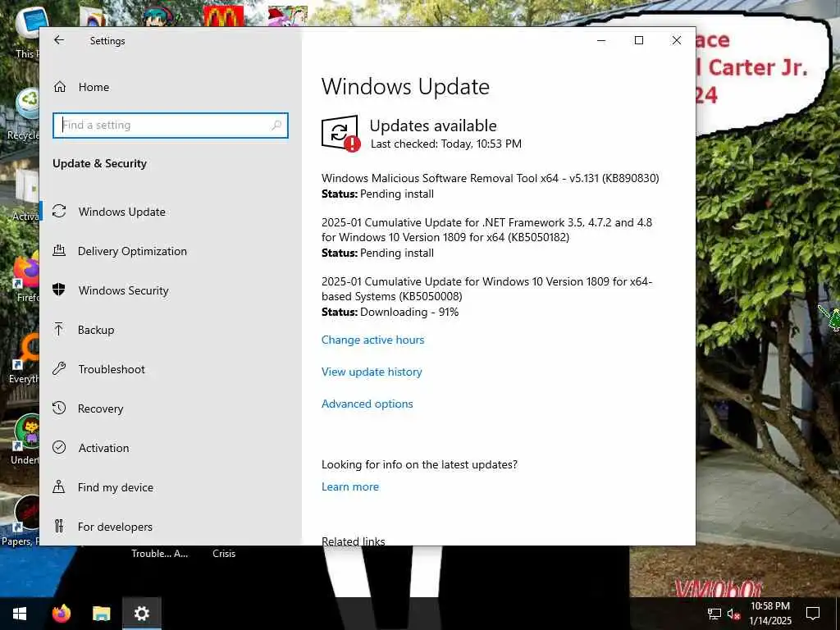
Task: Launch Firefox from the taskbar
Action: 62,614
